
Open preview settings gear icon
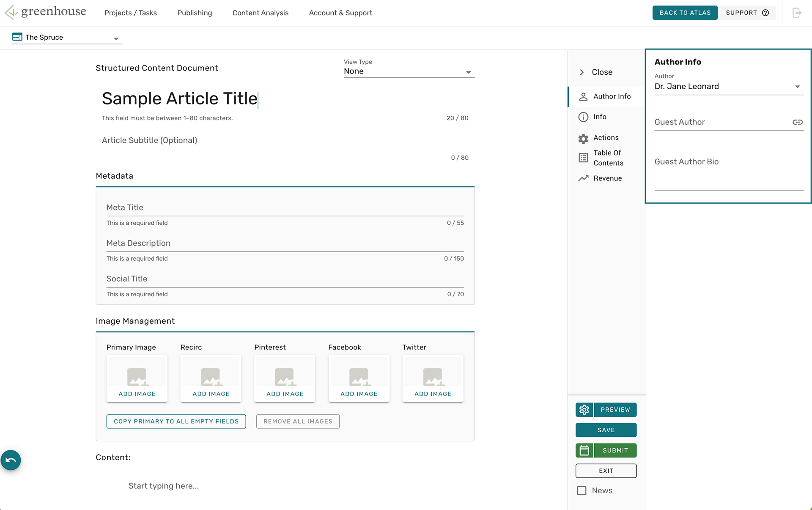584,409
